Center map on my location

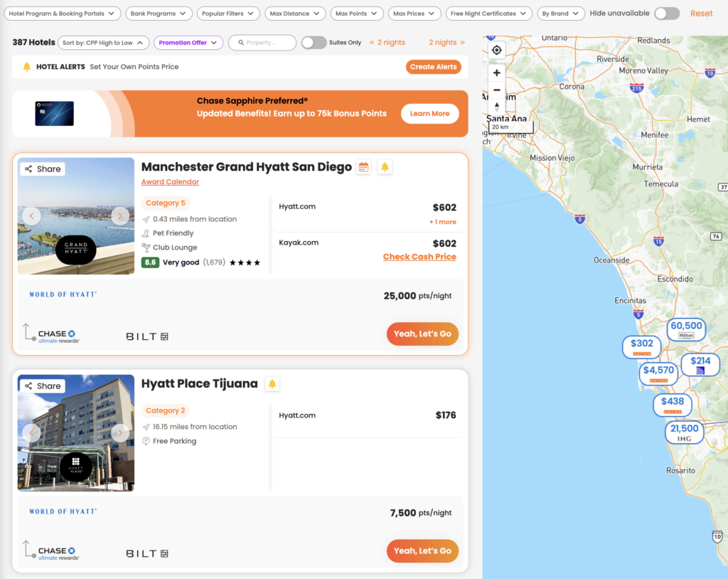click(x=497, y=50)
